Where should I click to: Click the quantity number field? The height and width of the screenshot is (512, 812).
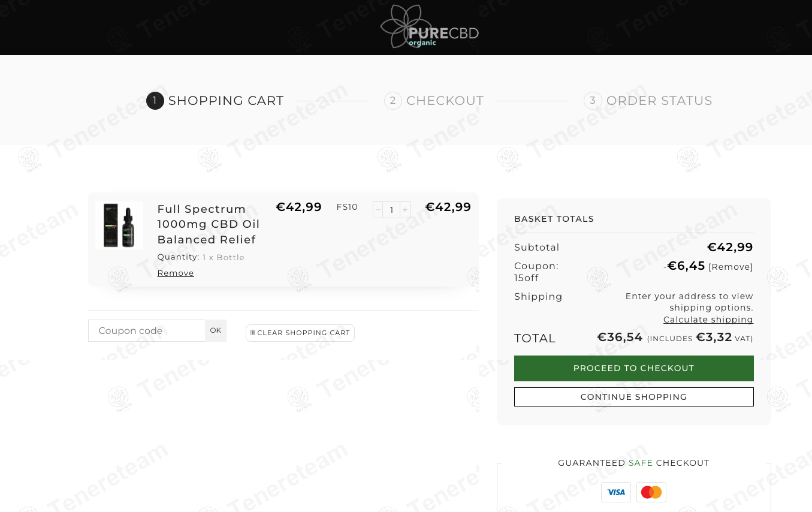click(391, 210)
